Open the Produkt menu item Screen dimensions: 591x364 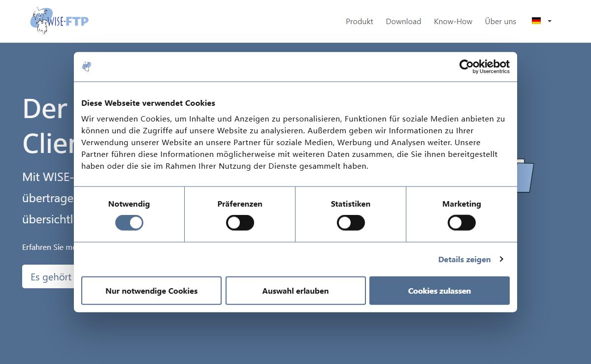(x=359, y=22)
